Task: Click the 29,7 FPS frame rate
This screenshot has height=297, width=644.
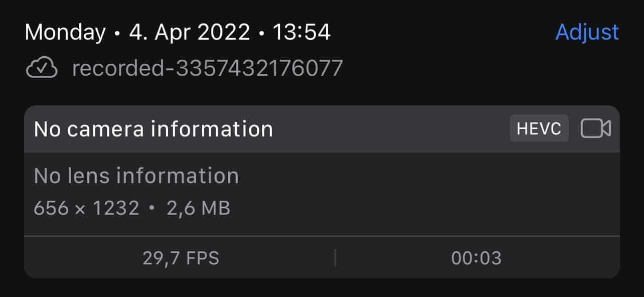Action: point(181,258)
